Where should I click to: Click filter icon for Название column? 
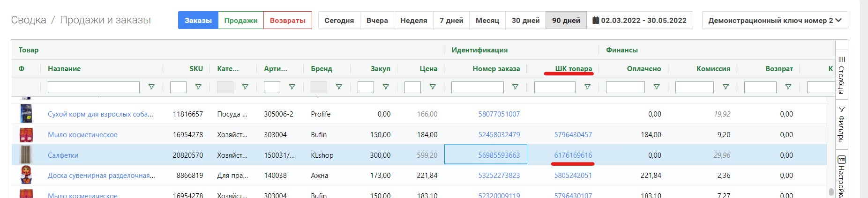pyautogui.click(x=151, y=87)
